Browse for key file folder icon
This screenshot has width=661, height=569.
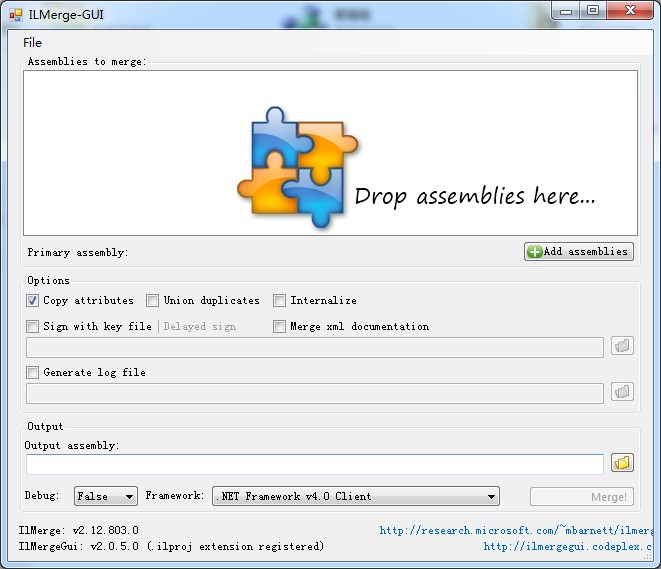[622, 346]
